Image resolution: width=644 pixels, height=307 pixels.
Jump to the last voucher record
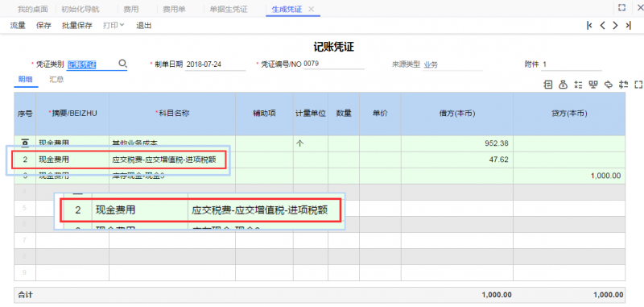click(x=628, y=26)
